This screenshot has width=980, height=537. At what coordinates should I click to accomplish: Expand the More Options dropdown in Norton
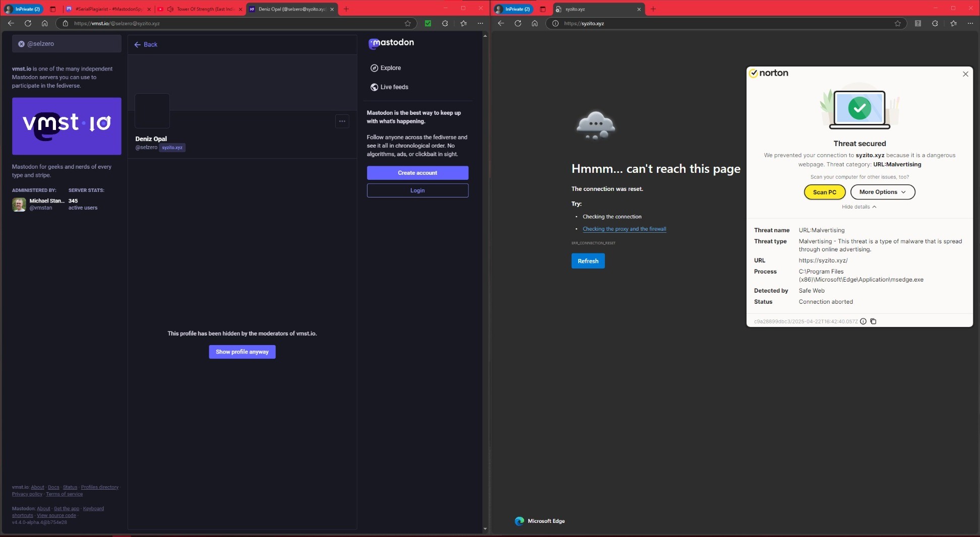coord(882,192)
